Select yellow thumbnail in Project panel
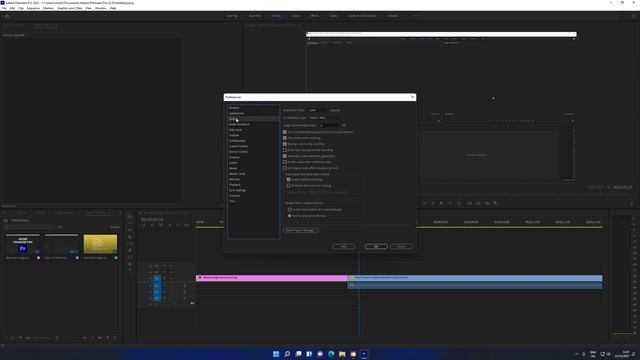The width and height of the screenshot is (640, 360). (100, 244)
